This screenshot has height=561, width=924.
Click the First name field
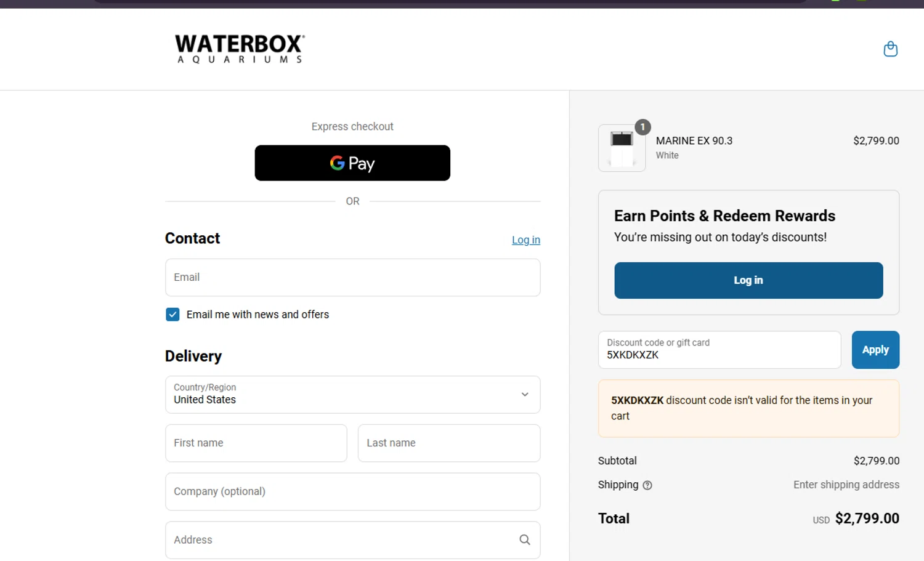(x=256, y=443)
